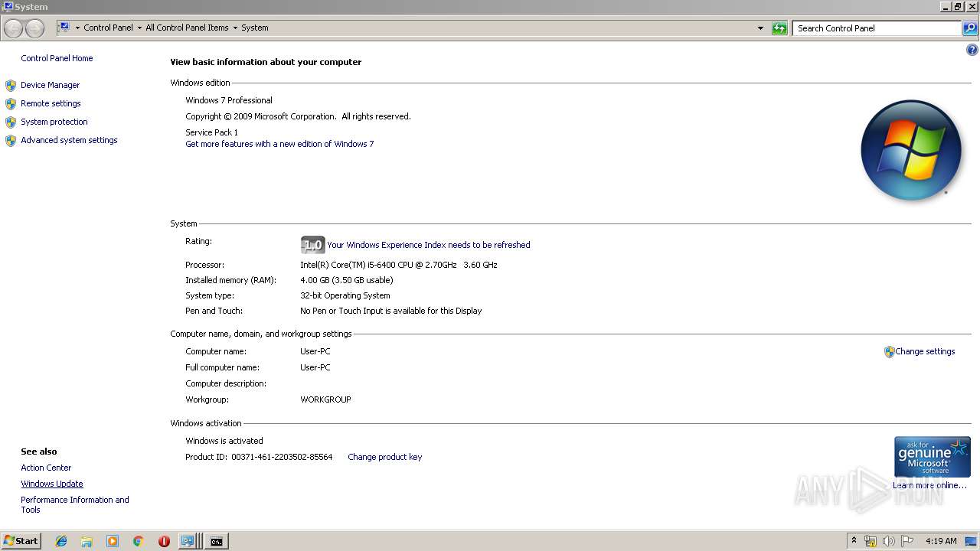Click Get more features with new edition link
980x551 pixels.
pos(279,144)
